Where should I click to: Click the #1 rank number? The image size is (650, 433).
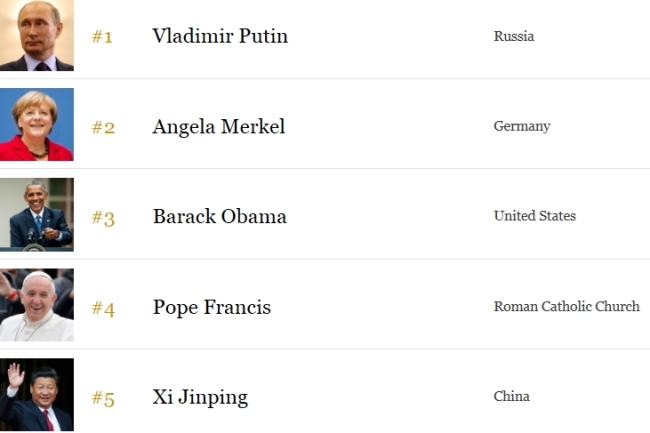point(102,37)
